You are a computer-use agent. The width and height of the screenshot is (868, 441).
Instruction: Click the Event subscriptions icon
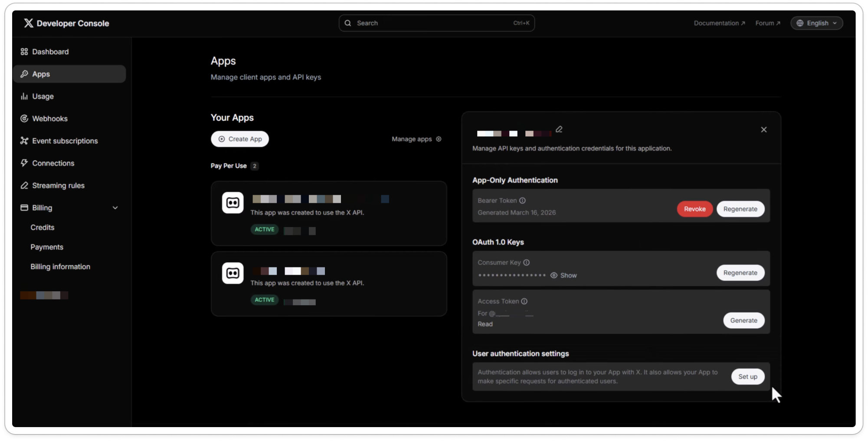pos(24,141)
